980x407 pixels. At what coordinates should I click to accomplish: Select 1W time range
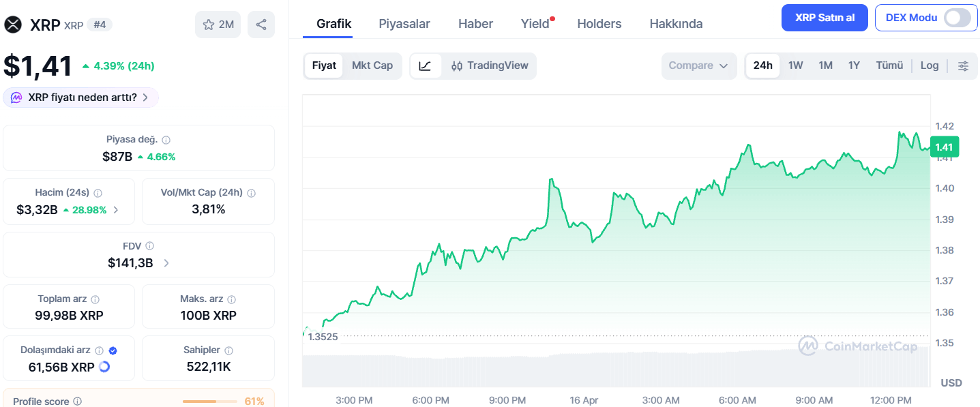pos(795,65)
